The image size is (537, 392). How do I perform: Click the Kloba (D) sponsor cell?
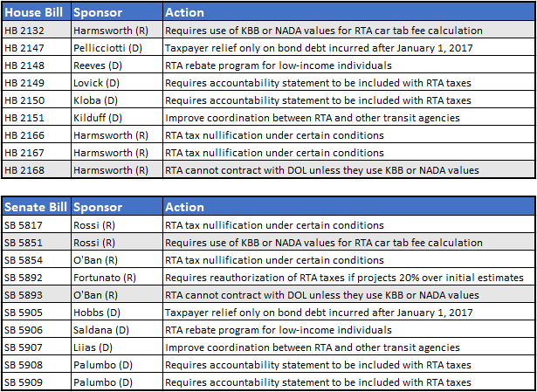[117, 100]
